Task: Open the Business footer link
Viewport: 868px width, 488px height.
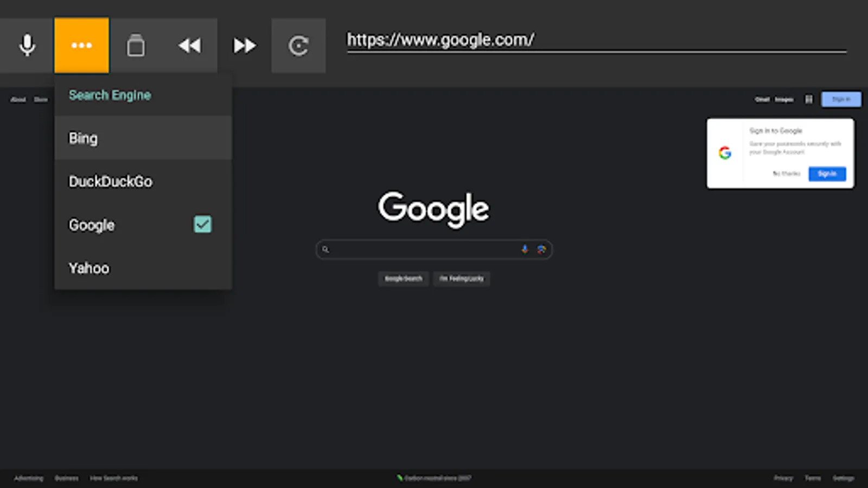Action: 67,478
